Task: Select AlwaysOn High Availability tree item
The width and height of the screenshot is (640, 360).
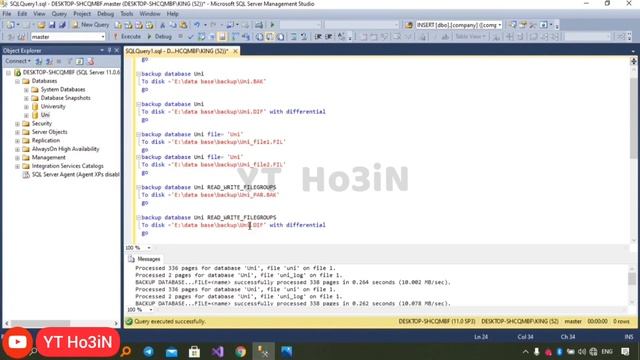Action: [65, 149]
